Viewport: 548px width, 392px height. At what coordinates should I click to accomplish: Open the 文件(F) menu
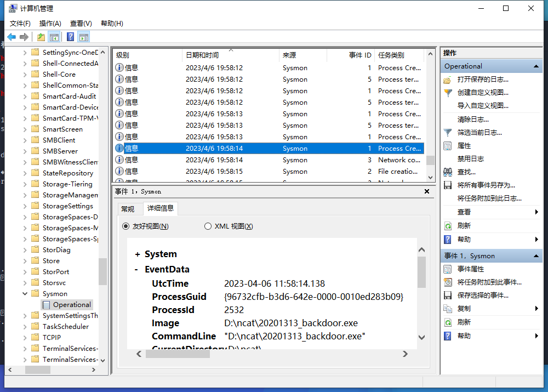(x=20, y=24)
